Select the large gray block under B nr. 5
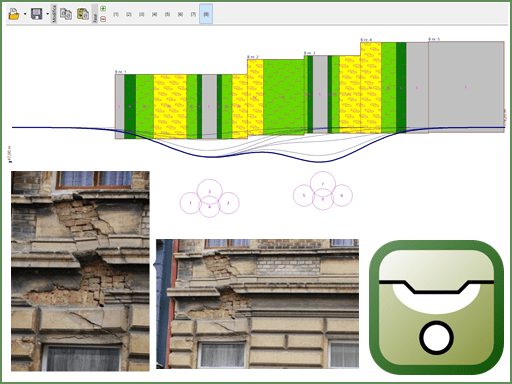This screenshot has height=384, width=512. pos(466,87)
